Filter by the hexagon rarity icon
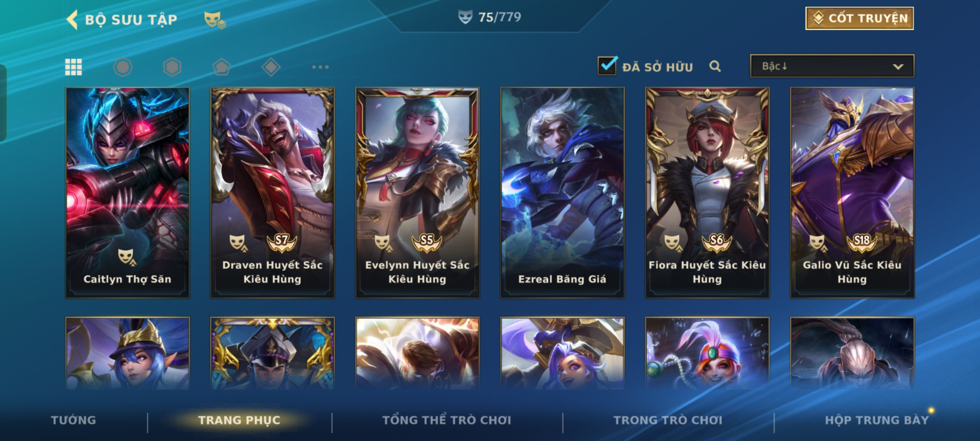The image size is (980, 441). (x=172, y=67)
